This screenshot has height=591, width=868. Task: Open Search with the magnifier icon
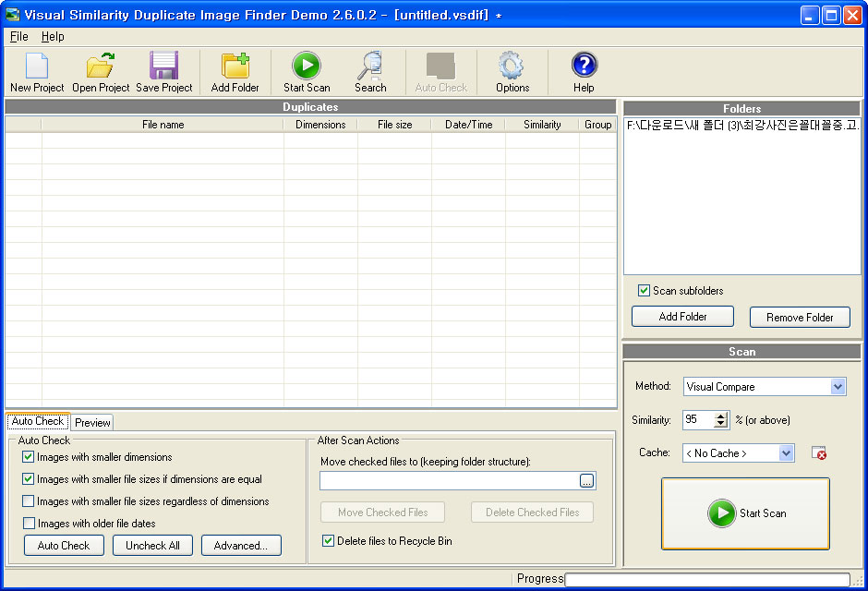tap(370, 72)
